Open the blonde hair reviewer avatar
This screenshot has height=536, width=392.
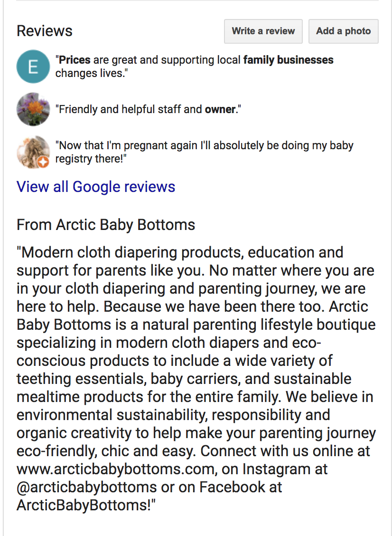tap(33, 152)
